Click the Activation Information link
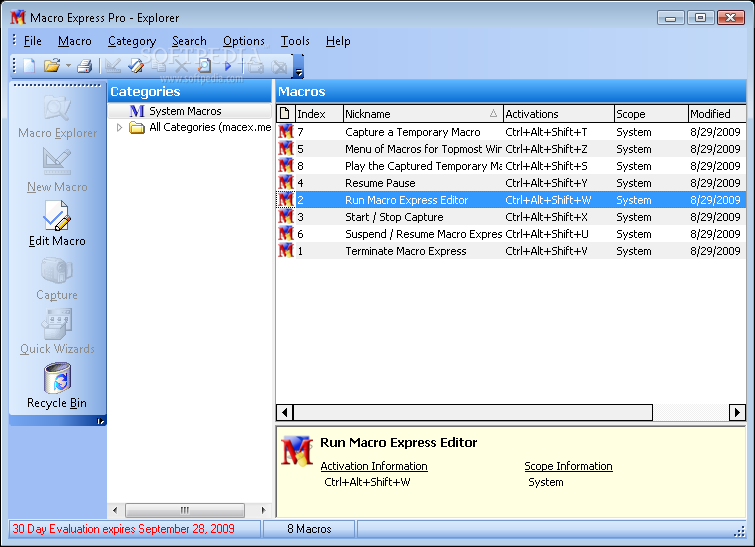The height and width of the screenshot is (547, 755). [374, 466]
